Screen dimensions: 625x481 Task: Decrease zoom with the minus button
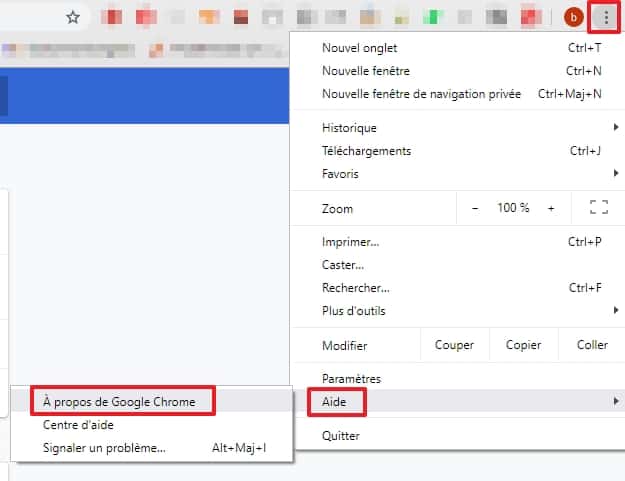(x=475, y=208)
